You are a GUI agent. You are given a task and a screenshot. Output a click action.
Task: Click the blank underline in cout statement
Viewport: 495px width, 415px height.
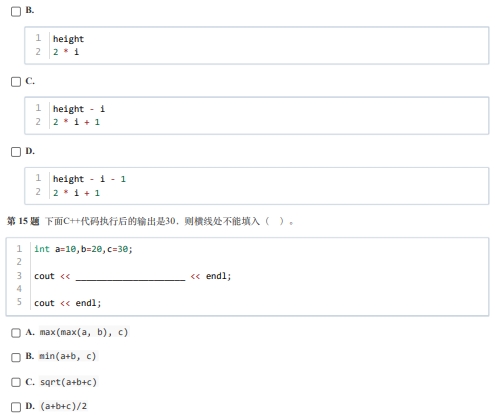coord(130,277)
